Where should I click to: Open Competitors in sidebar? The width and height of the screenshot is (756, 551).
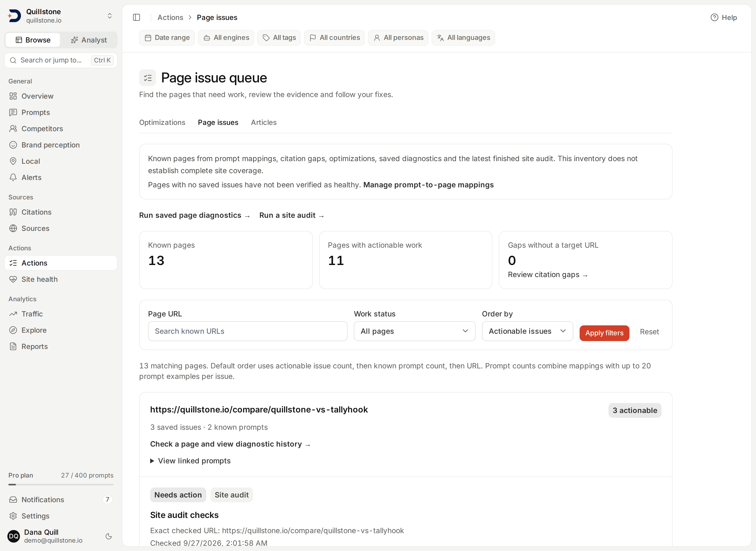tap(61, 129)
